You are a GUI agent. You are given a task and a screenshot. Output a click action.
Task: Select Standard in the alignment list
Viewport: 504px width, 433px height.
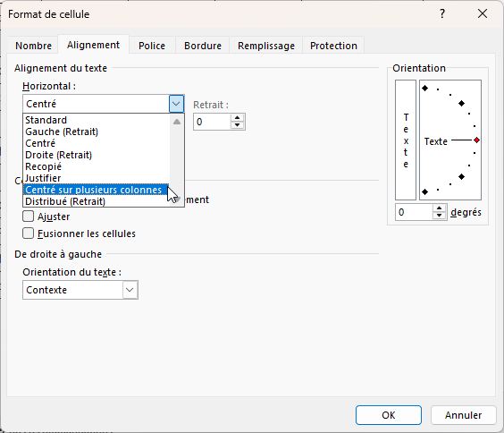96,120
